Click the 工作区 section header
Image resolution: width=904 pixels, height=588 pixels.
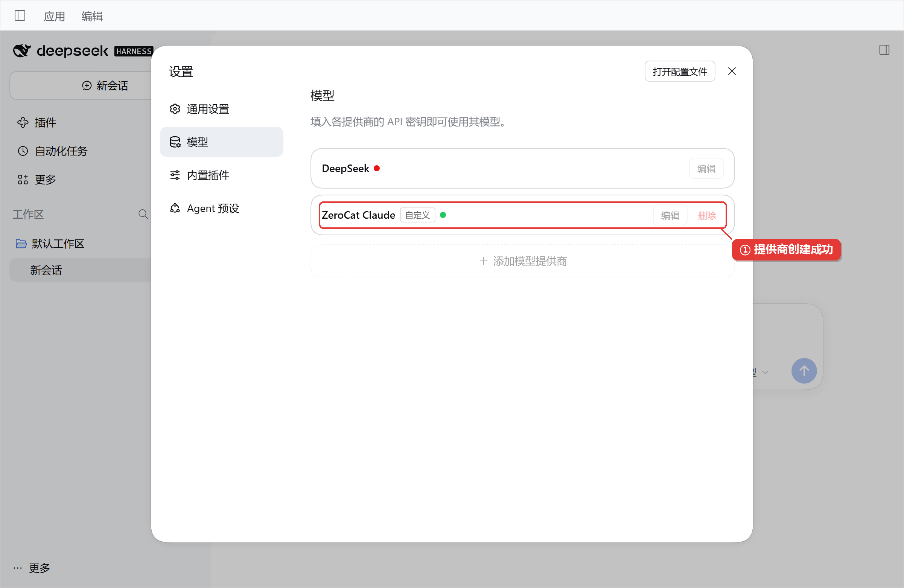tap(28, 214)
